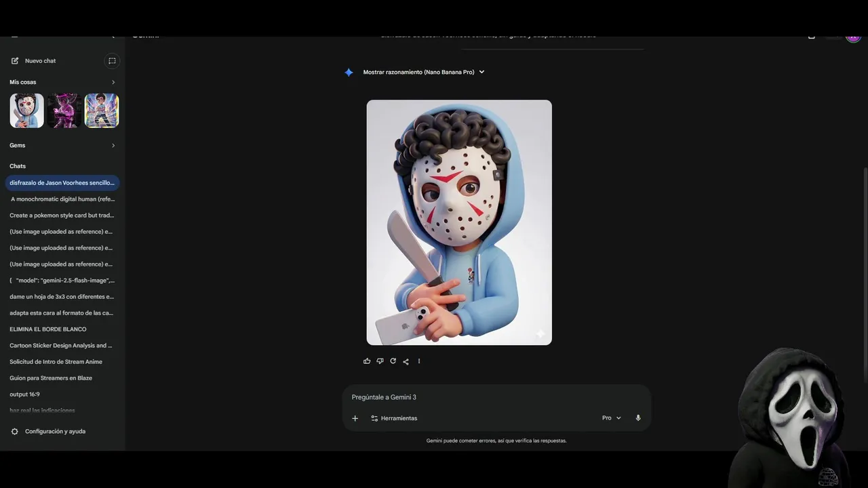Click the settings gear icon in sidebar

pyautogui.click(x=15, y=432)
